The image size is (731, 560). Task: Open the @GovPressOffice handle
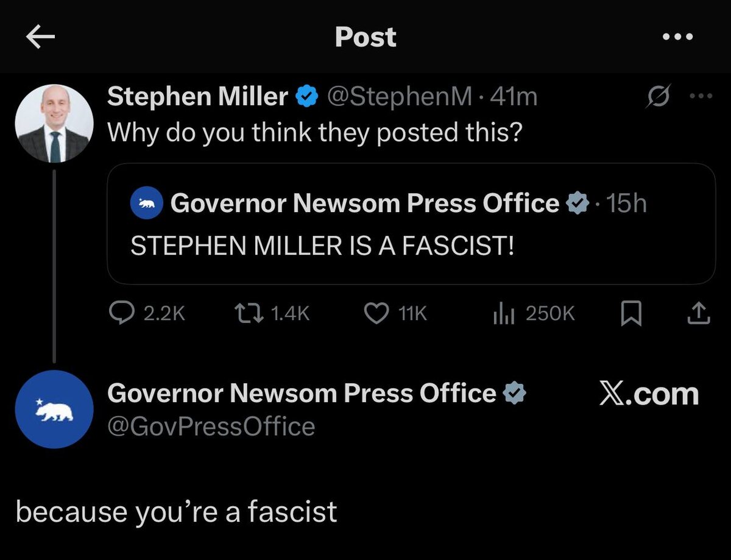coord(211,427)
